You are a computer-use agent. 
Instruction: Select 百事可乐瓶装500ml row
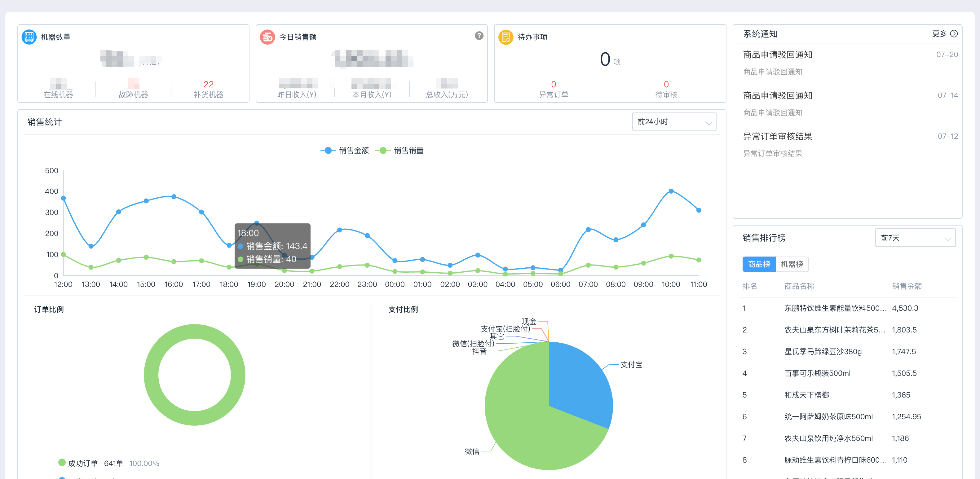pos(847,373)
